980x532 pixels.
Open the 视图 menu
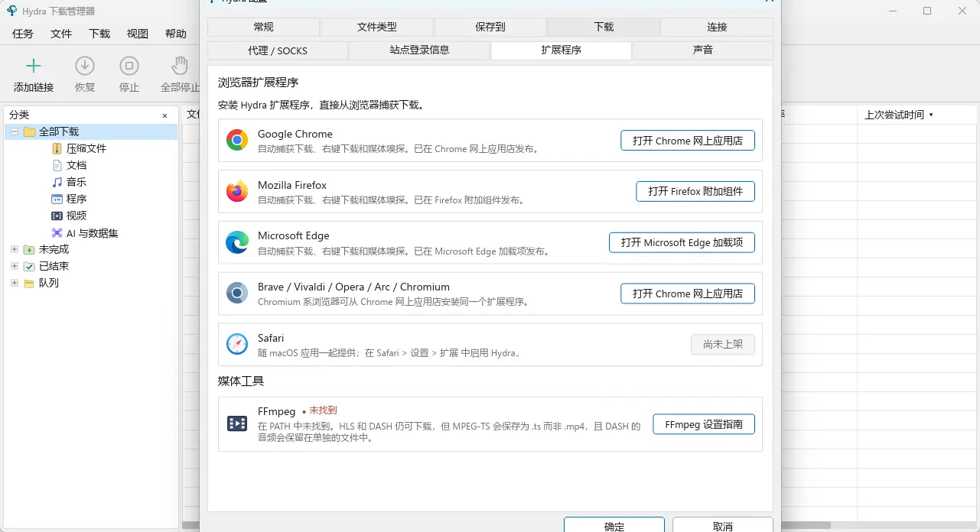(x=138, y=34)
